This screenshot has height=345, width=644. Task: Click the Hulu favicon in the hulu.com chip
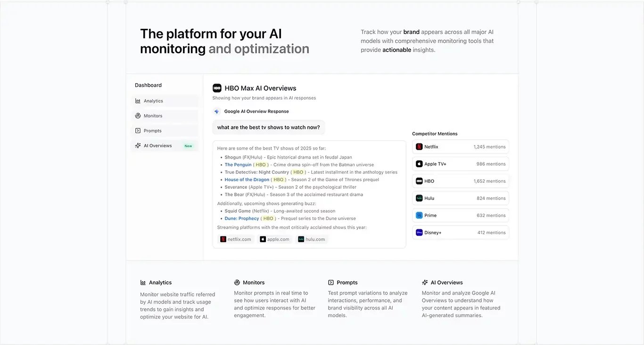[301, 239]
